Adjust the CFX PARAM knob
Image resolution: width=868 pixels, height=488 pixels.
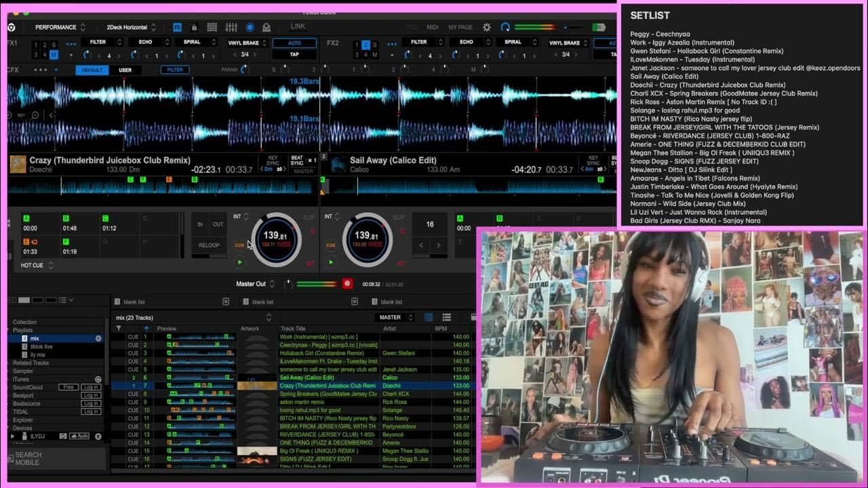point(245,70)
